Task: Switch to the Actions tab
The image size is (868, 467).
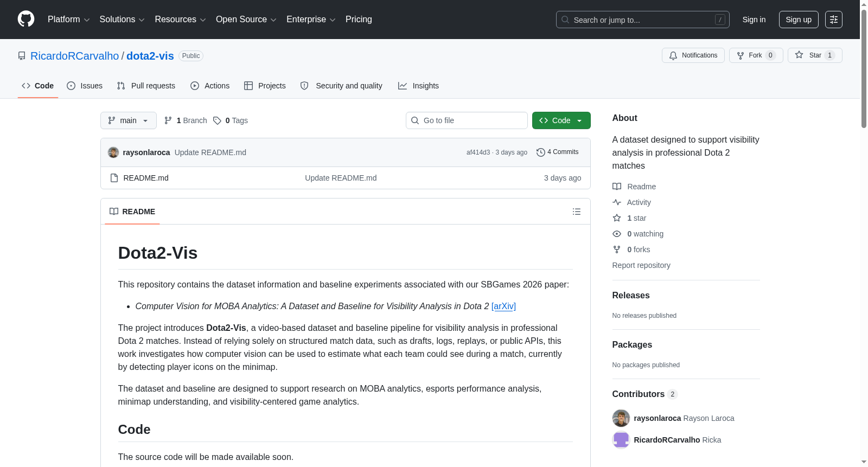Action: click(x=210, y=86)
